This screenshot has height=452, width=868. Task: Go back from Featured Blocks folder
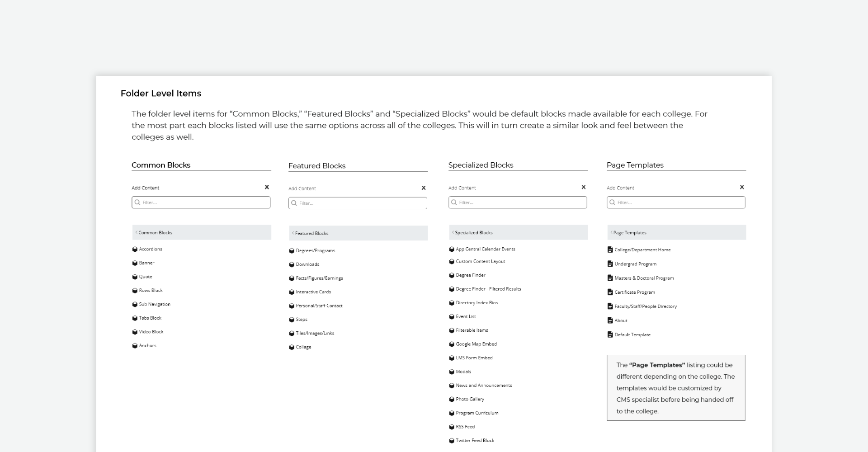(x=293, y=233)
